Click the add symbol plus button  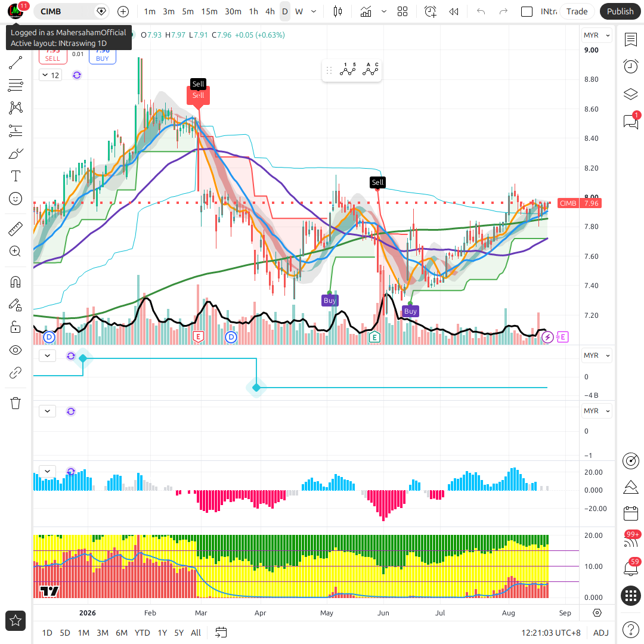tap(123, 11)
